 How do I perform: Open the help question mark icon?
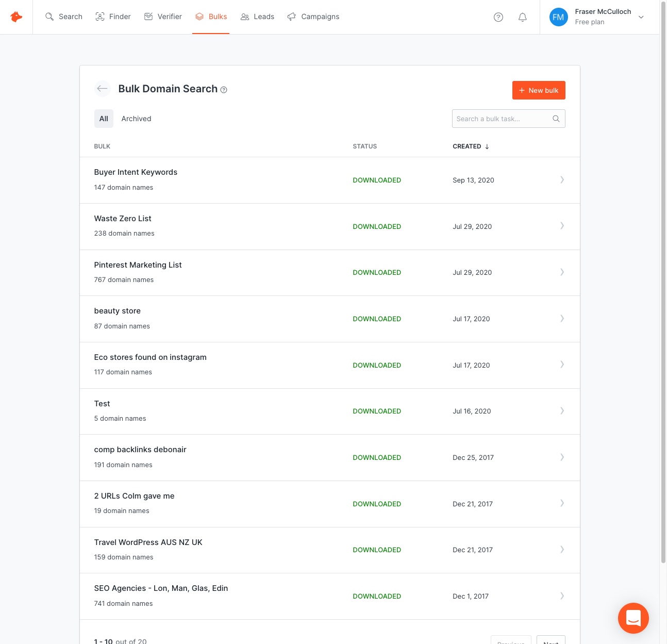[x=498, y=17]
